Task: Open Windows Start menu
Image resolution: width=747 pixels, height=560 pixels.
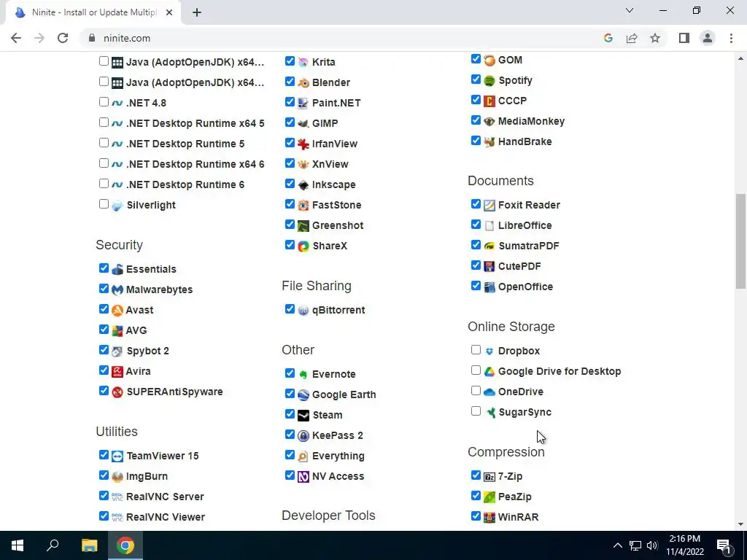Action: click(x=18, y=545)
